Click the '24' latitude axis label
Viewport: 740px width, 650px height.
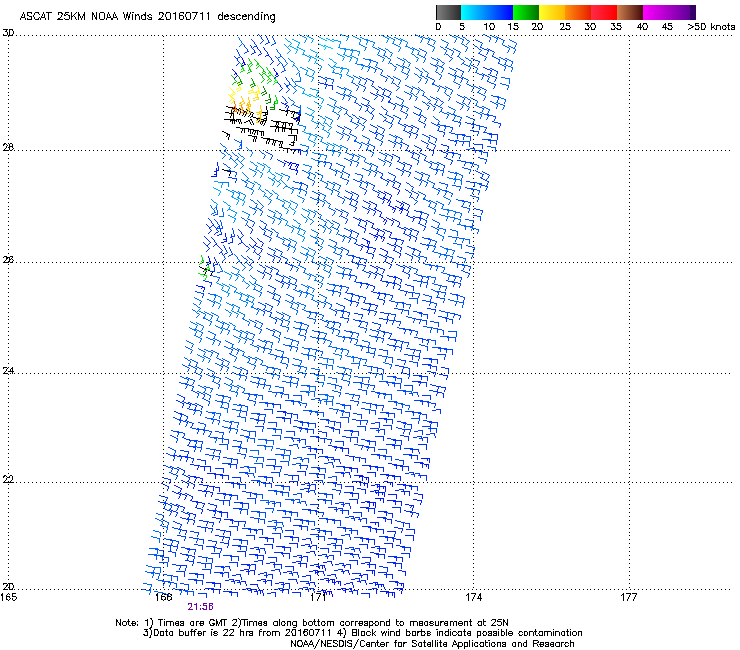tap(8, 371)
